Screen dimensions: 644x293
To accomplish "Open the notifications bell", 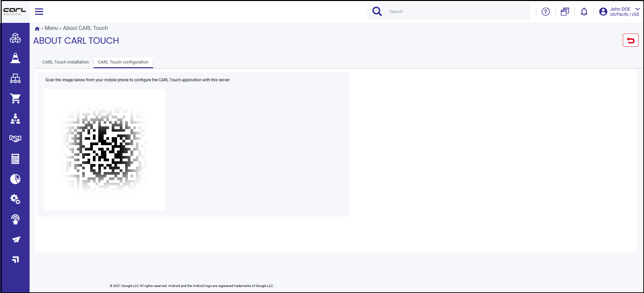I will pos(584,12).
